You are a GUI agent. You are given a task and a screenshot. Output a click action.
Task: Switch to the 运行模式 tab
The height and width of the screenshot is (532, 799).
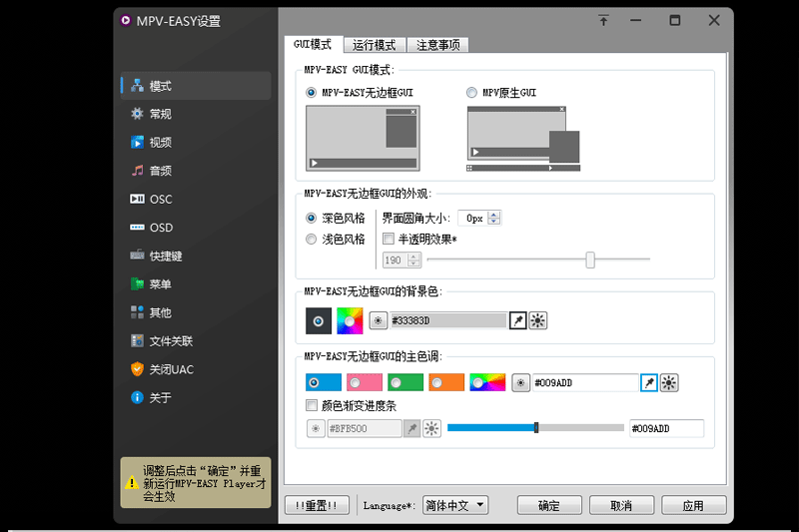[x=374, y=45]
